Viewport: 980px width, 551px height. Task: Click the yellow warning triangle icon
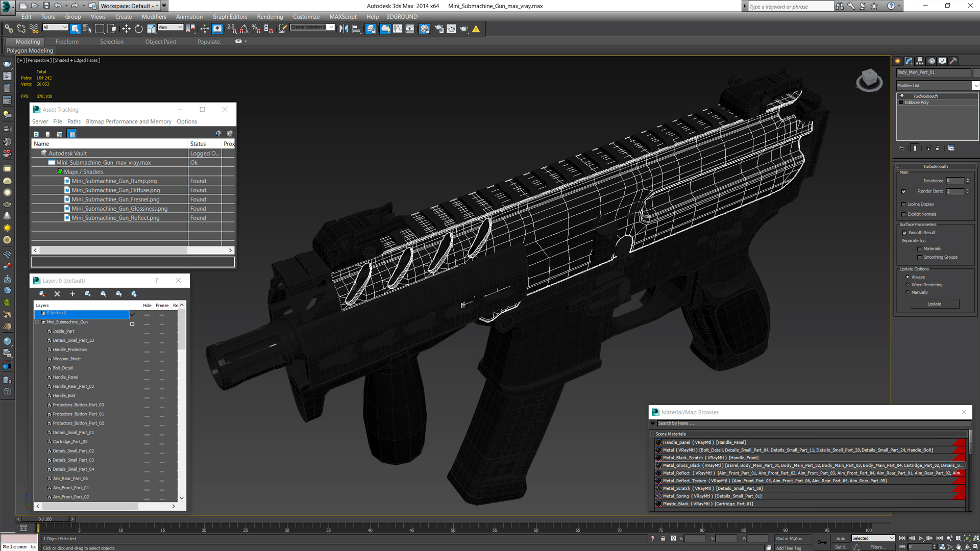[x=476, y=29]
